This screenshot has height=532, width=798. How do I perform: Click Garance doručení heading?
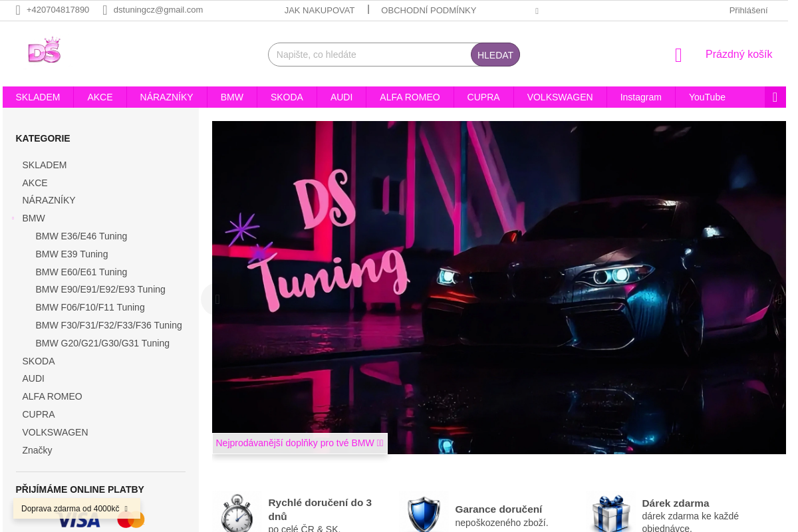499,509
